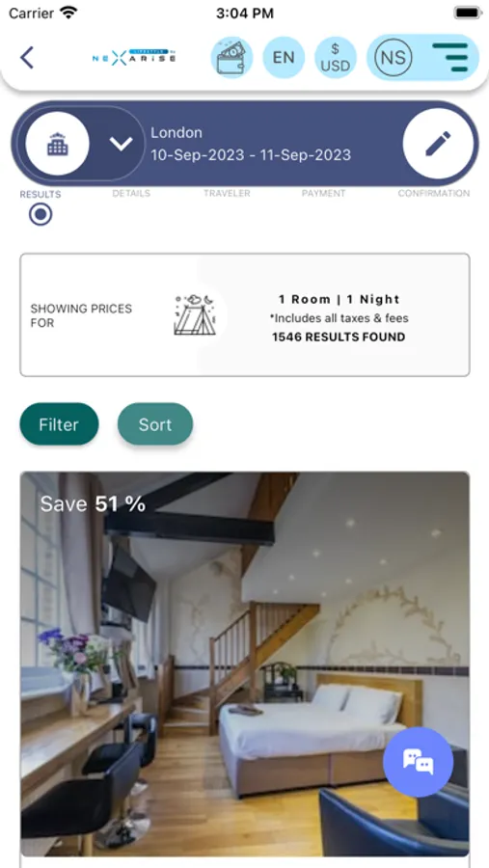
Task: Click the pencil edit search icon
Action: pos(438,144)
